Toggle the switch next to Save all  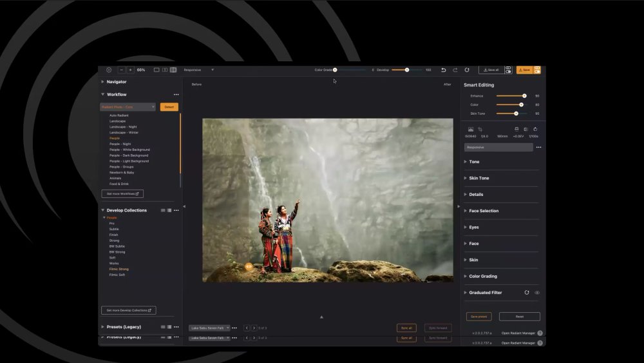[x=508, y=70]
